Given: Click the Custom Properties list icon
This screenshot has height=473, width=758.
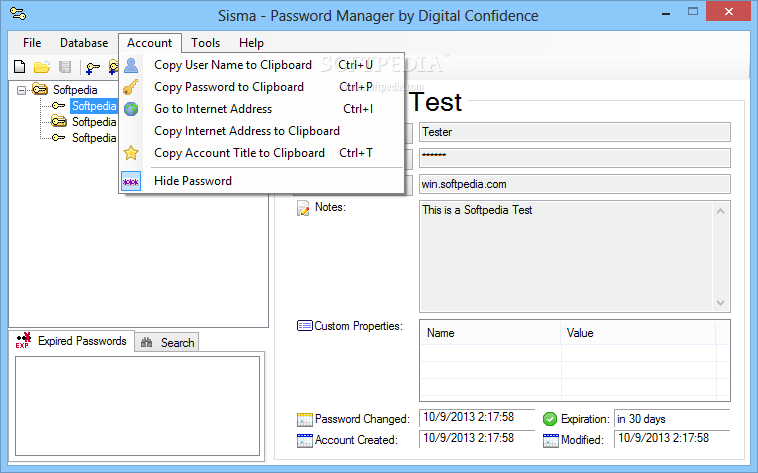Looking at the screenshot, I should tap(305, 325).
